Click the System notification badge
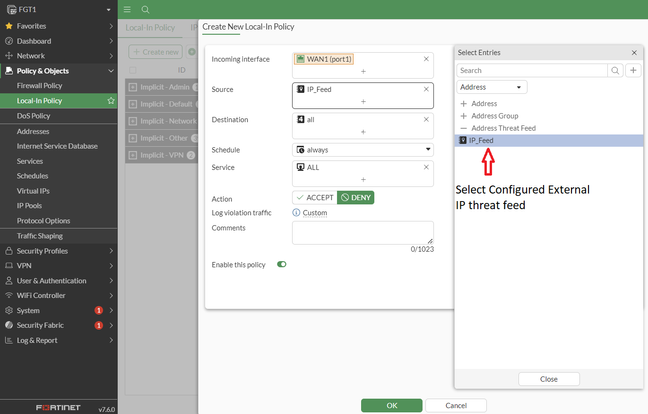This screenshot has height=414, width=648. 99,310
